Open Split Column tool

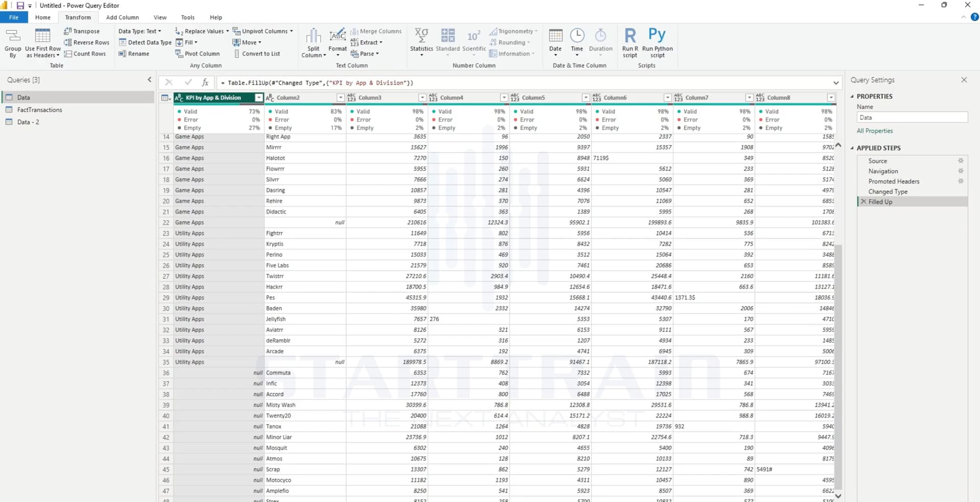tap(313, 43)
